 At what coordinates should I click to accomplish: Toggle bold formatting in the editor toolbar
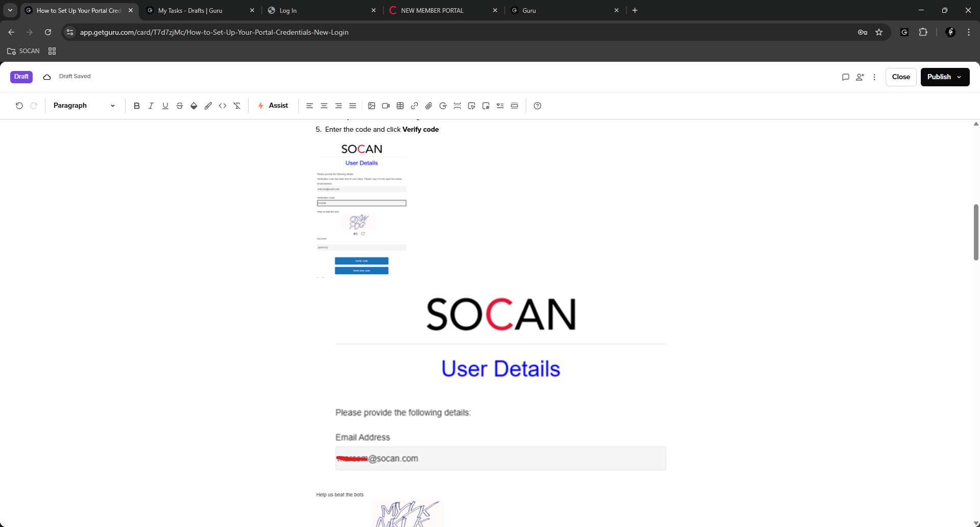pyautogui.click(x=136, y=106)
